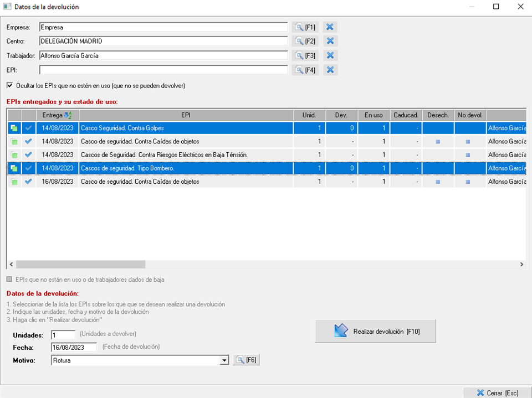
Task: Click the En uso column header
Action: tap(374, 115)
